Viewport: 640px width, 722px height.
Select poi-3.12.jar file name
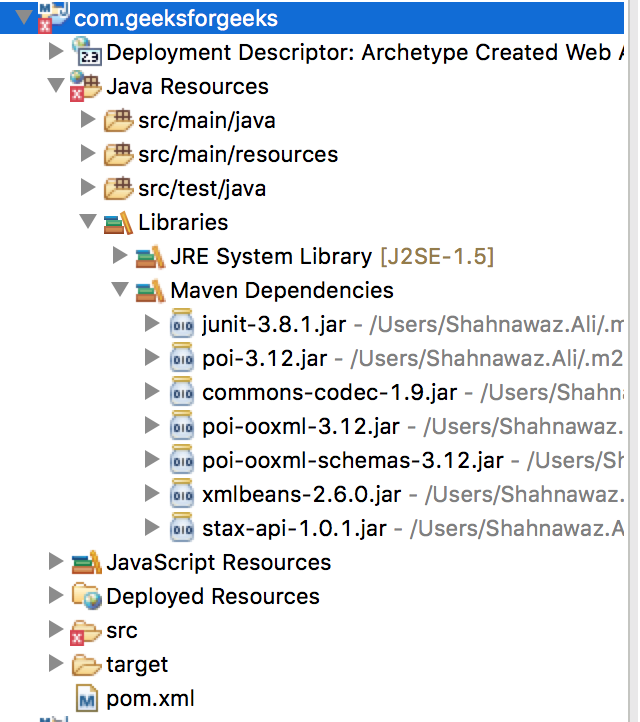(265, 359)
